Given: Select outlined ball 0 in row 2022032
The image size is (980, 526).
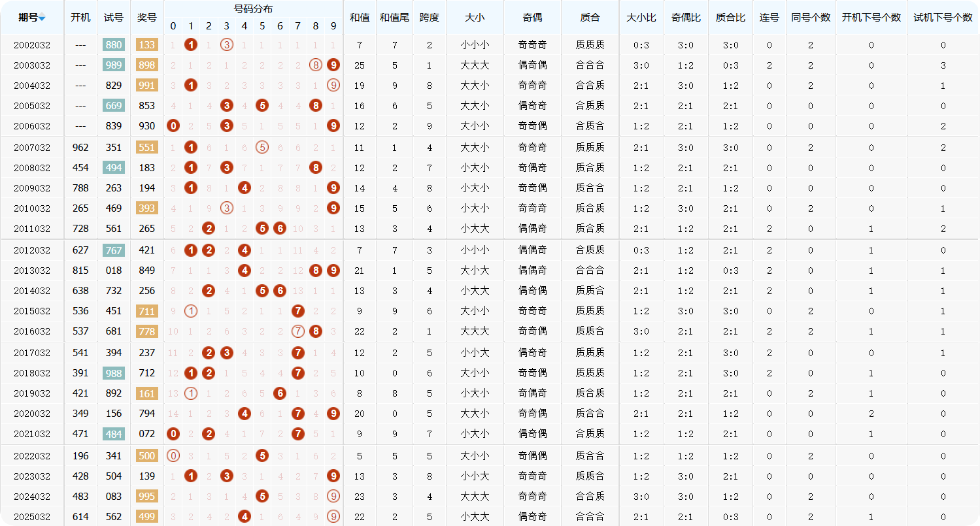Looking at the screenshot, I should pos(173,456).
